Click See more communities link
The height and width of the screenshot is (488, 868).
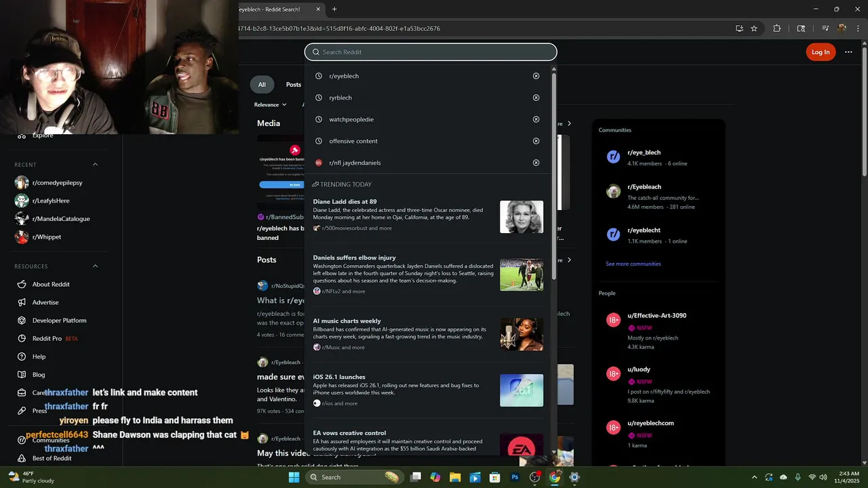633,264
